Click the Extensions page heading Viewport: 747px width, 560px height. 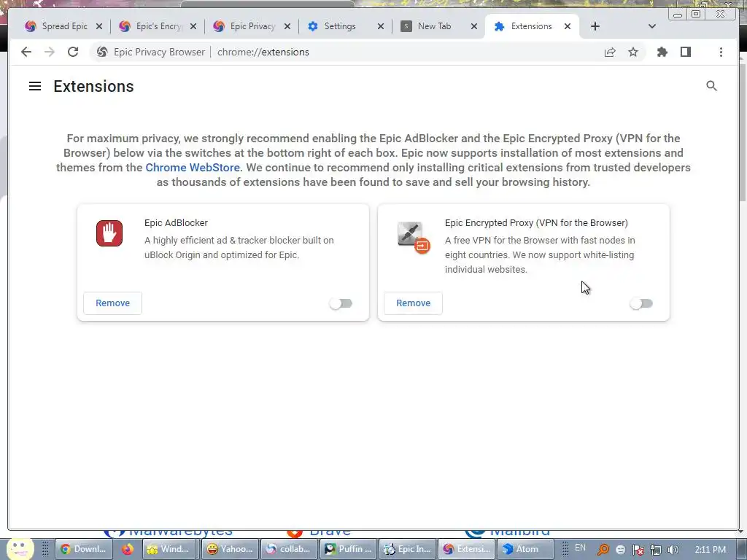(93, 86)
